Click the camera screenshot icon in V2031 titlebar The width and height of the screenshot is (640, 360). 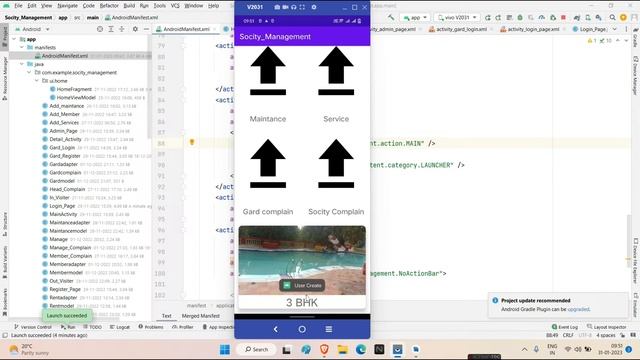(277, 7)
